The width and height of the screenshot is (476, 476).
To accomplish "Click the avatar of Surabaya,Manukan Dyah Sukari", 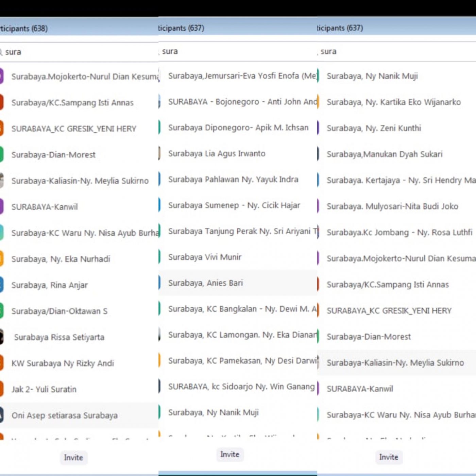I will 318,154.
